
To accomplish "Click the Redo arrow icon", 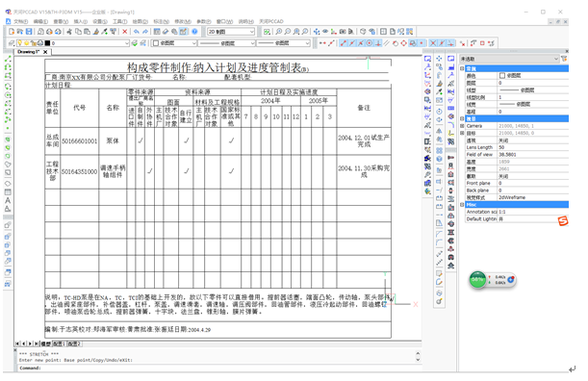I will click(144, 32).
